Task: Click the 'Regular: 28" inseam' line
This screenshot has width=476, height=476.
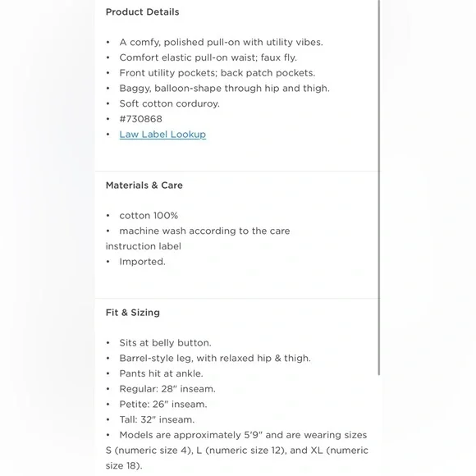Action: (167, 389)
